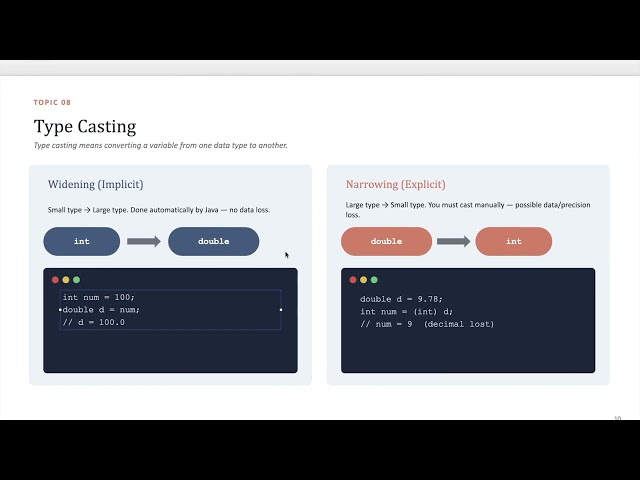Click the red dot in the Widening code window

[56, 280]
